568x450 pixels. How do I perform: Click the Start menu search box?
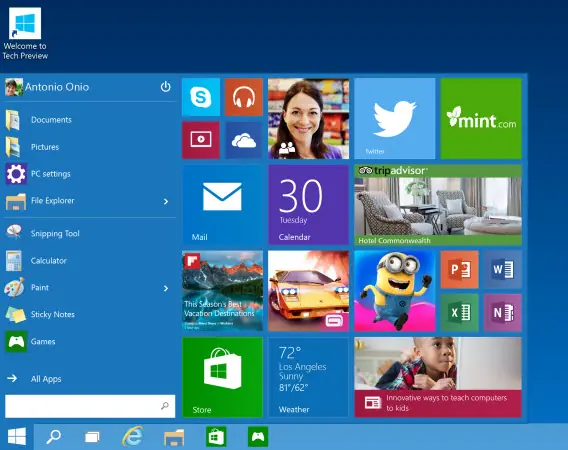coord(90,406)
